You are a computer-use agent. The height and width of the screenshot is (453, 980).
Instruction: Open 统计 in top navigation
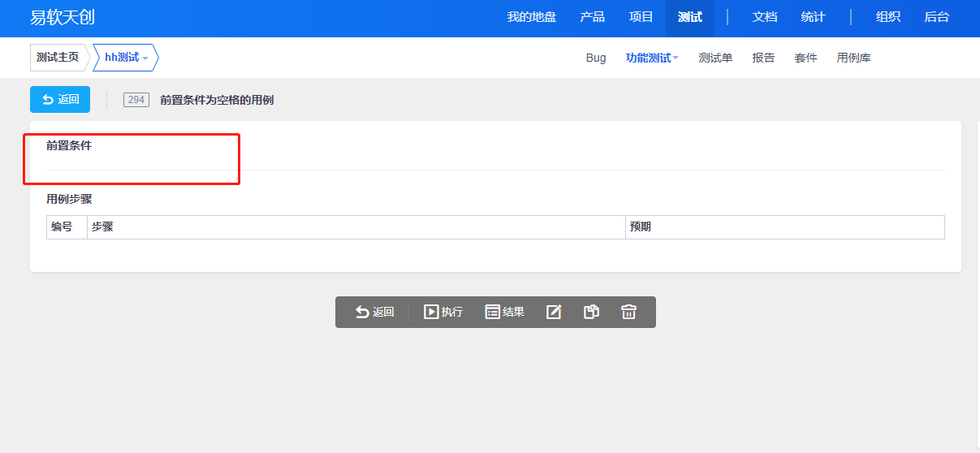pos(814,17)
